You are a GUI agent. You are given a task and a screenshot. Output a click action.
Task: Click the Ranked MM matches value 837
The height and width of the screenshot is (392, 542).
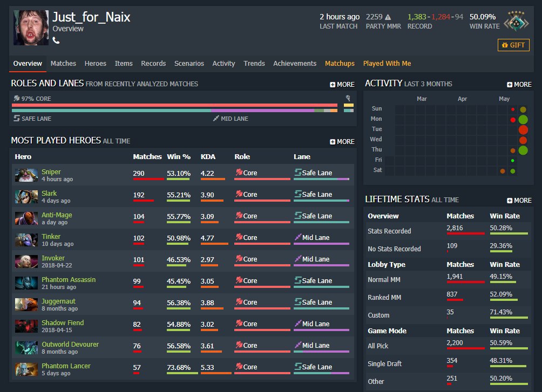(x=452, y=294)
